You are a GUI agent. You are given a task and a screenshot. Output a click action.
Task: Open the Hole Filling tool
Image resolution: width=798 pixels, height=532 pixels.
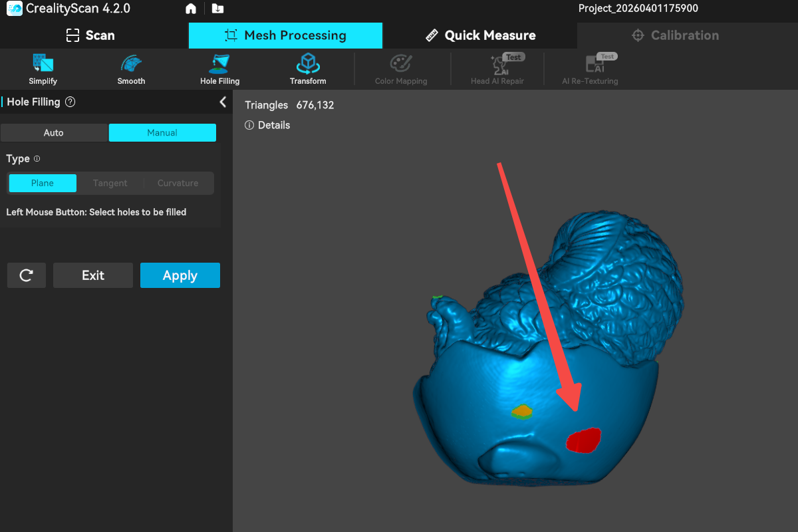219,65
